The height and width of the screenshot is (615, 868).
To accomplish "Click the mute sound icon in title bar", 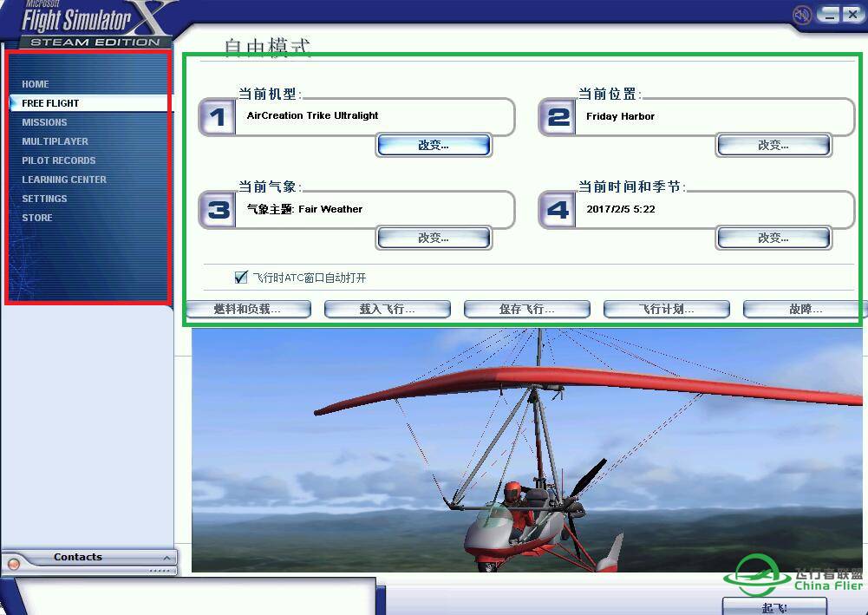I will point(801,15).
